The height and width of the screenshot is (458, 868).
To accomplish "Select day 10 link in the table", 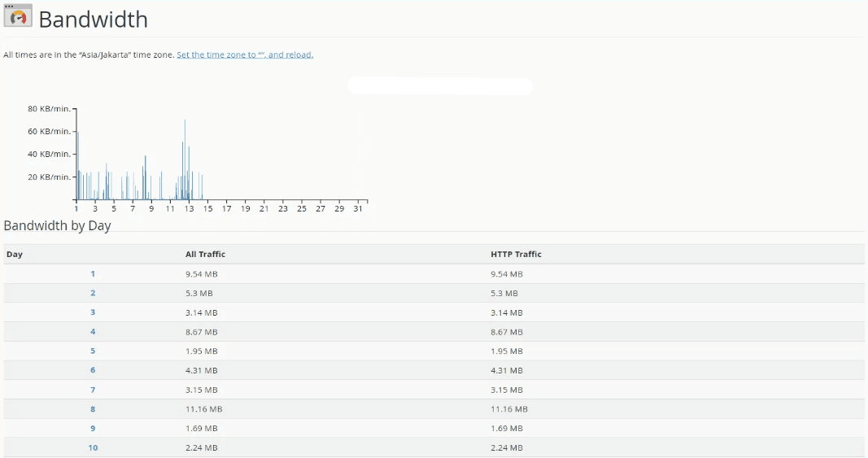I will [x=93, y=447].
